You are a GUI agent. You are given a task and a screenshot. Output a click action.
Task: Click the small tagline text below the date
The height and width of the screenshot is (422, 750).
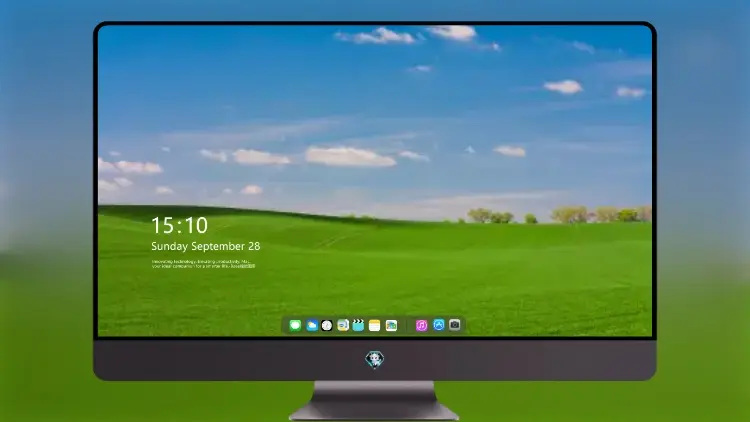(x=203, y=264)
